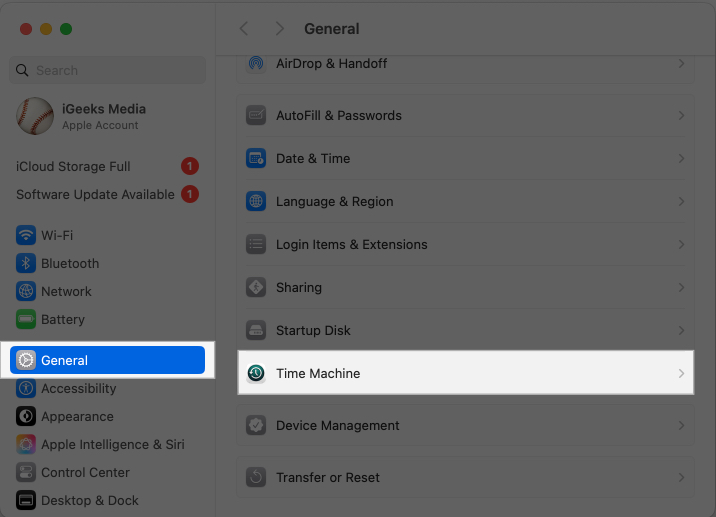Click the green zoom window button

tap(66, 29)
